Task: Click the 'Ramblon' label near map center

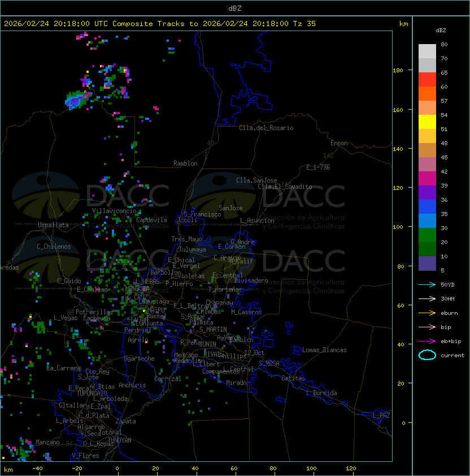Action: (185, 163)
